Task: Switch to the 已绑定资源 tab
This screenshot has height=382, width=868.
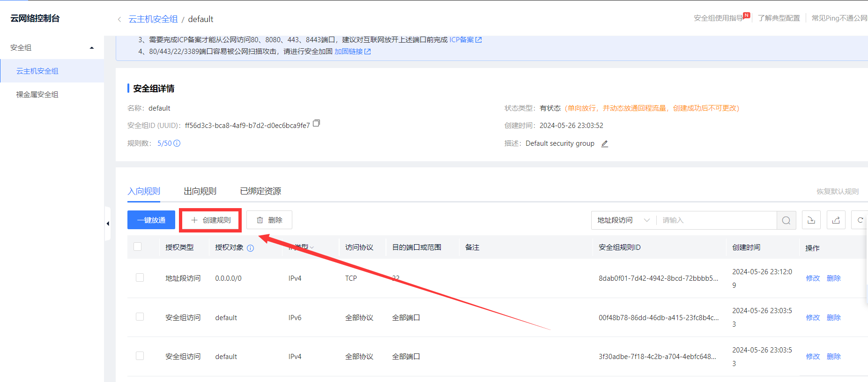Action: coord(260,191)
